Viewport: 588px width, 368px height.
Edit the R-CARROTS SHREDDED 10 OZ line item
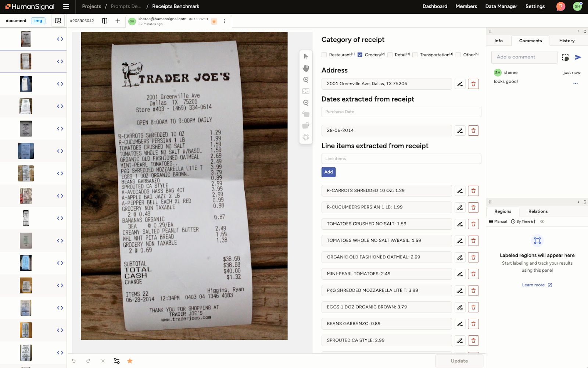(x=460, y=191)
